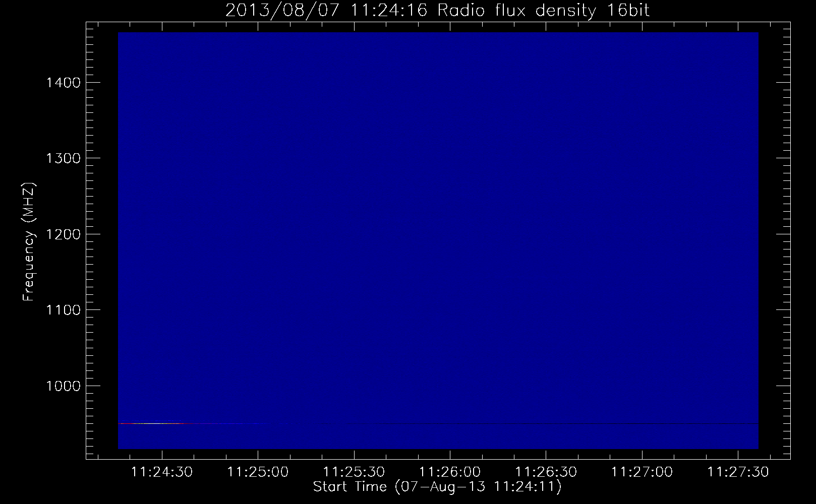Click the 'Frequency (MHZ)' axis label
816x504 pixels.
29,242
